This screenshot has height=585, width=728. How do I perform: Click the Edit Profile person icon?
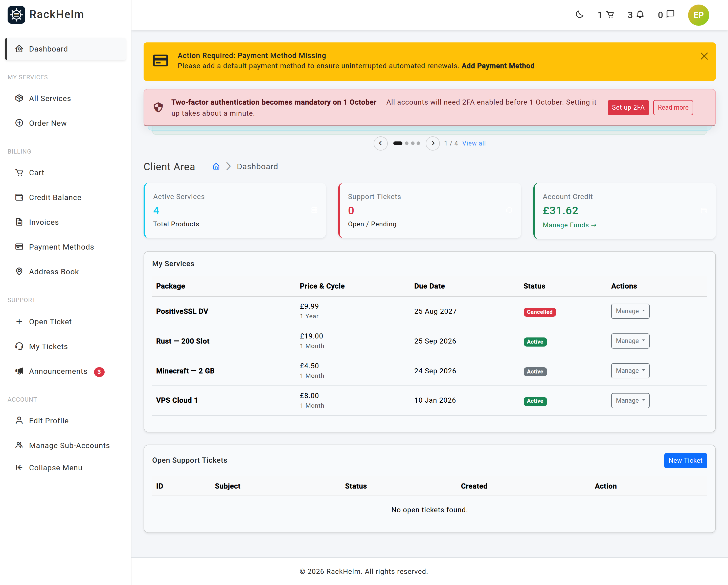(19, 420)
